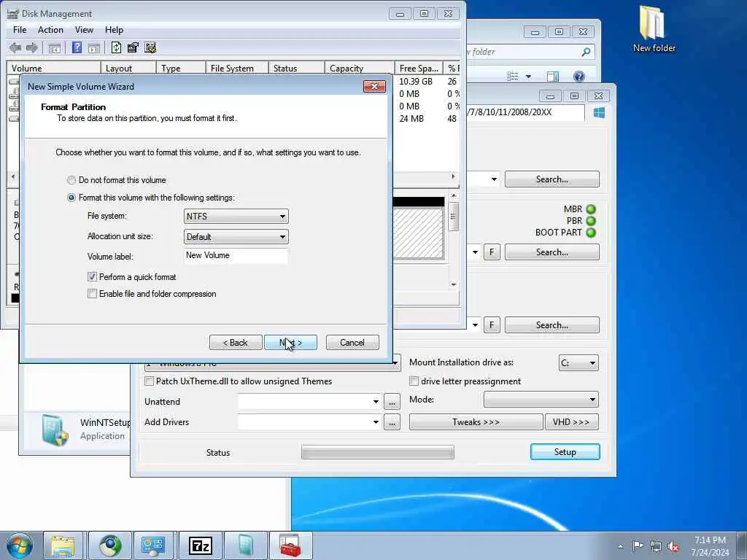Click the Capacity column header
Viewport: 747px width, 560px height.
coord(360,68)
